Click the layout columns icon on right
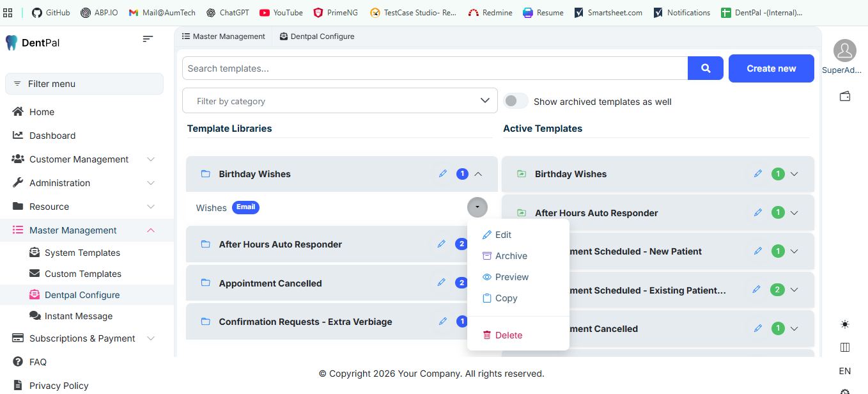 pyautogui.click(x=844, y=347)
